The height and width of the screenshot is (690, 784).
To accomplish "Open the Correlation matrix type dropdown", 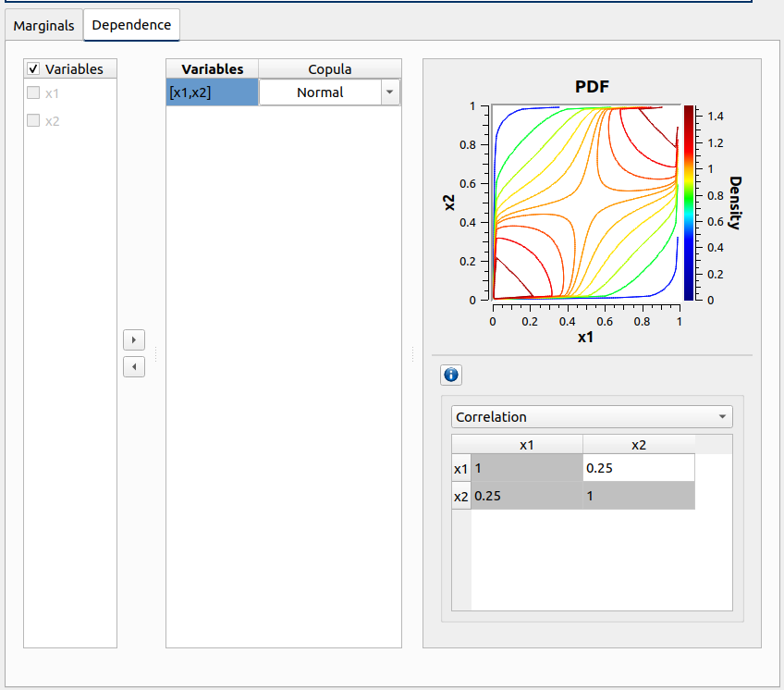I will (x=592, y=416).
